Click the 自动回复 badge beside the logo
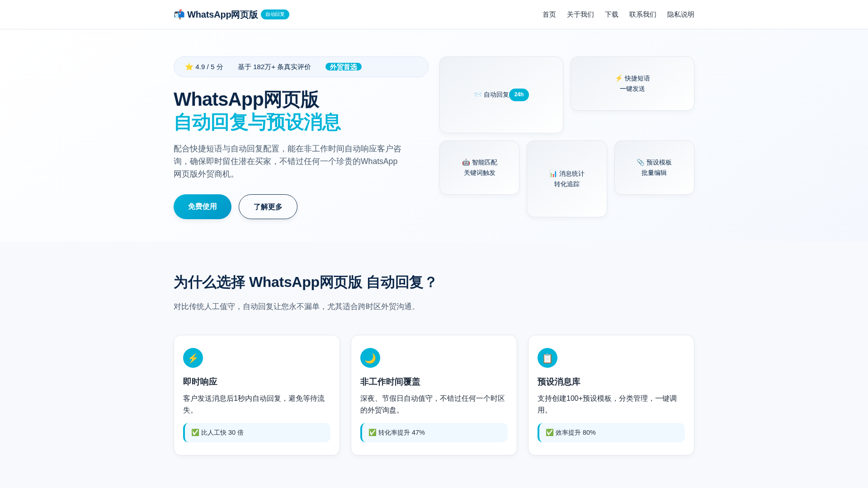Image resolution: width=868 pixels, height=488 pixels. coord(275,14)
